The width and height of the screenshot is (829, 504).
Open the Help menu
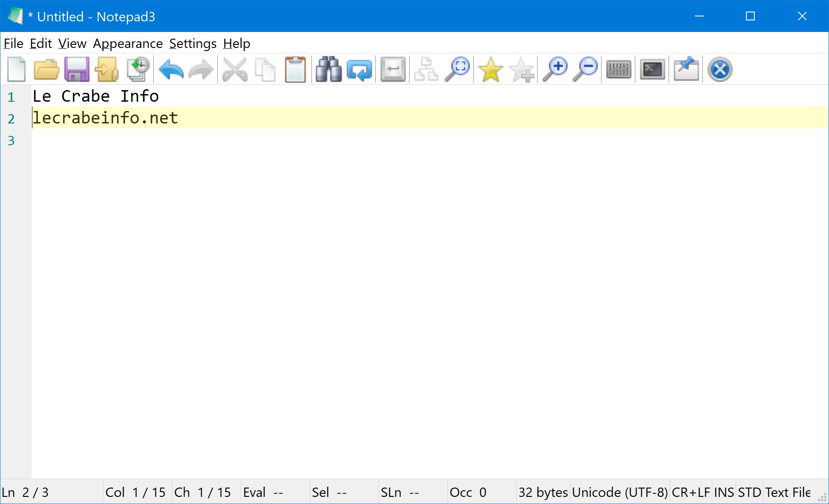(236, 44)
